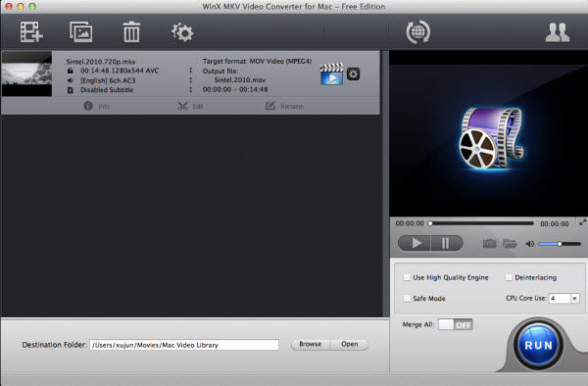The width and height of the screenshot is (588, 386).
Task: Open the gear settings icon in toolbar
Action: 182,32
